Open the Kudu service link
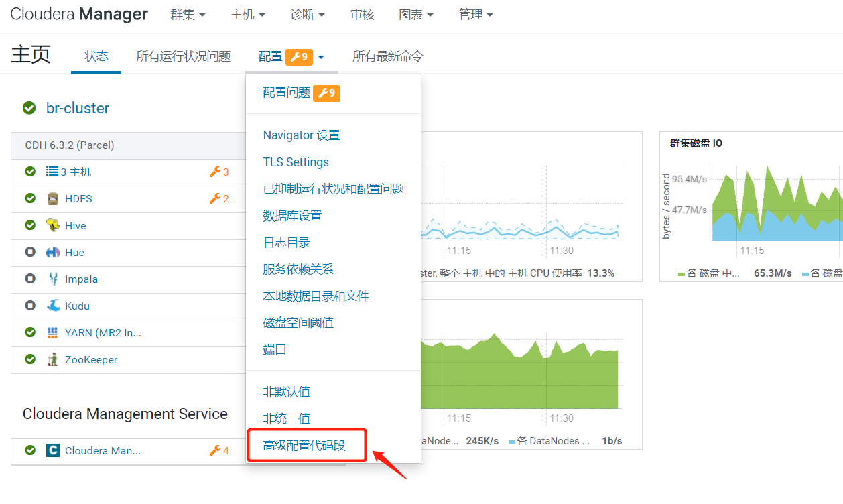 (77, 306)
